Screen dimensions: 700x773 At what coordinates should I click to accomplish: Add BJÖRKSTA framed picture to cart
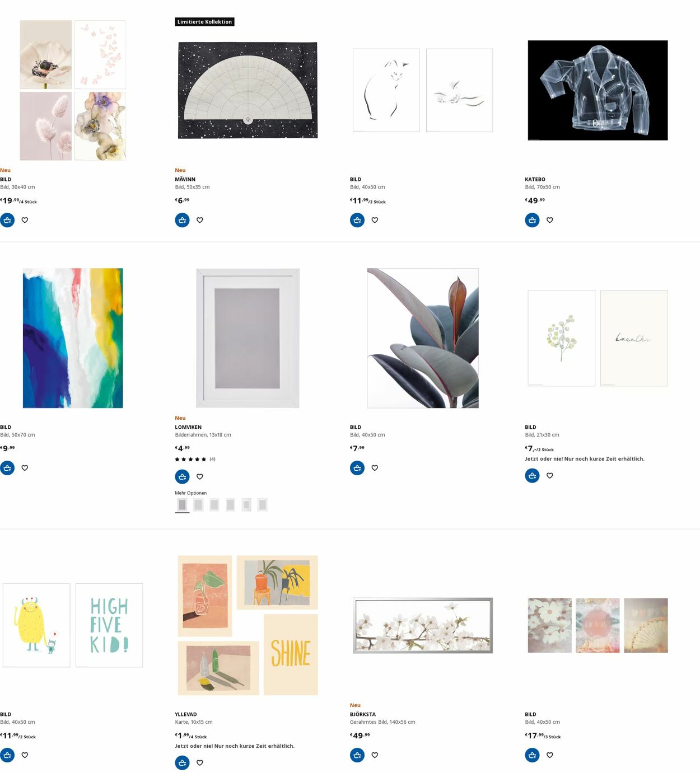pos(357,755)
